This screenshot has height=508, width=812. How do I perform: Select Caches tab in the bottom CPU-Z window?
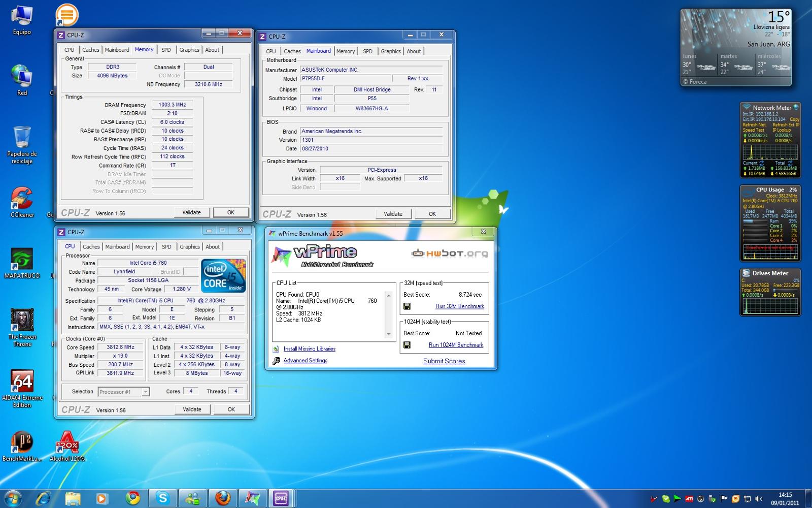(x=91, y=247)
